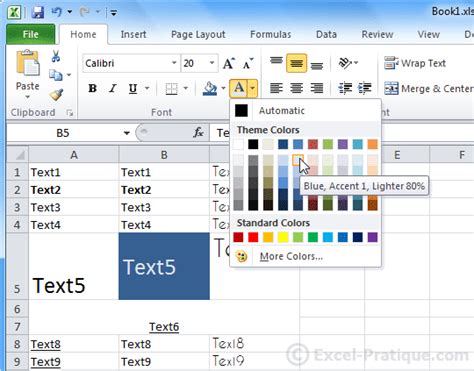Click the Center text alignment icon

click(296, 88)
